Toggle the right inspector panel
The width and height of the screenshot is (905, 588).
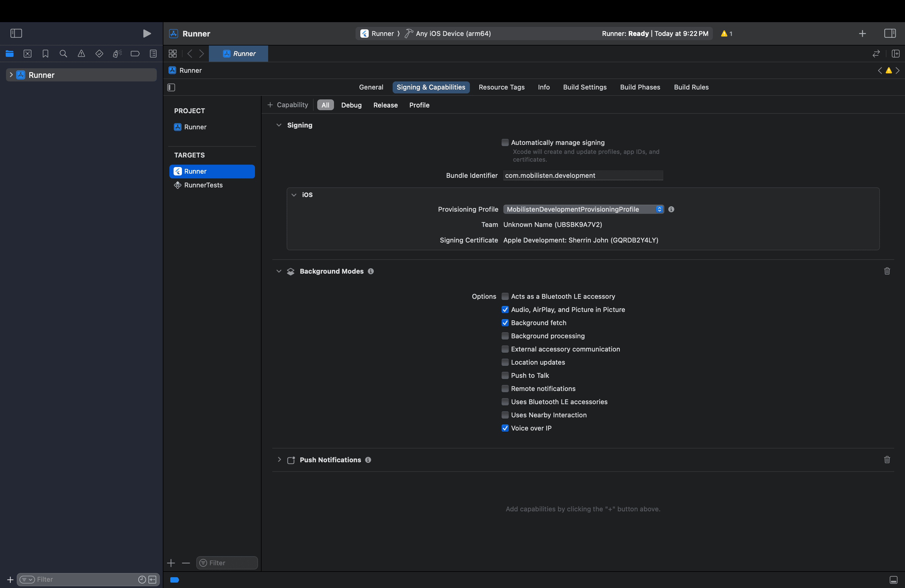pyautogui.click(x=890, y=34)
